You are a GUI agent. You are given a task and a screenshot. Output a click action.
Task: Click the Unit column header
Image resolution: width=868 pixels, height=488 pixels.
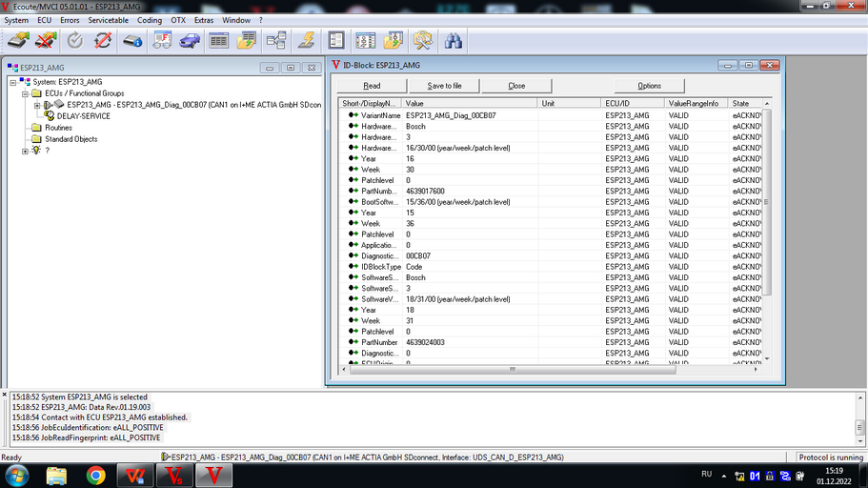click(x=570, y=104)
